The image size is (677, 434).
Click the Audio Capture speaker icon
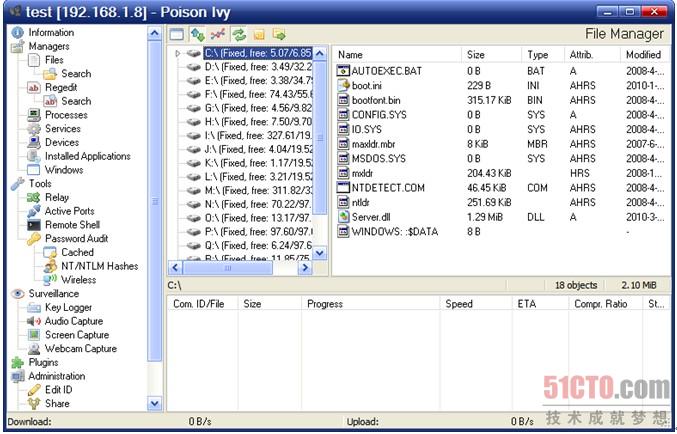click(34, 321)
